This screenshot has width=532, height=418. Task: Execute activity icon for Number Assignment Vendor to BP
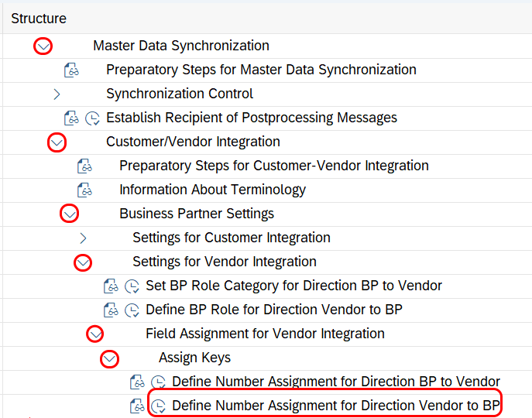pyautogui.click(x=158, y=406)
